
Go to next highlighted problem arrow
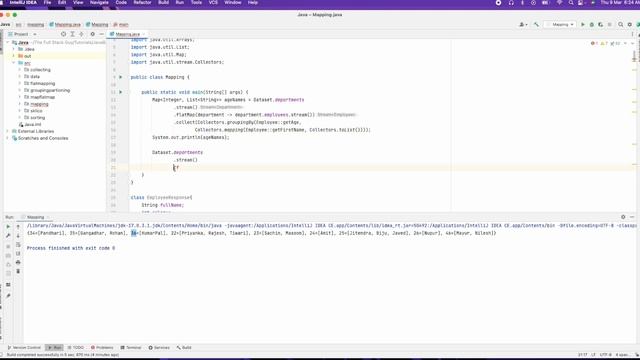click(x=632, y=43)
